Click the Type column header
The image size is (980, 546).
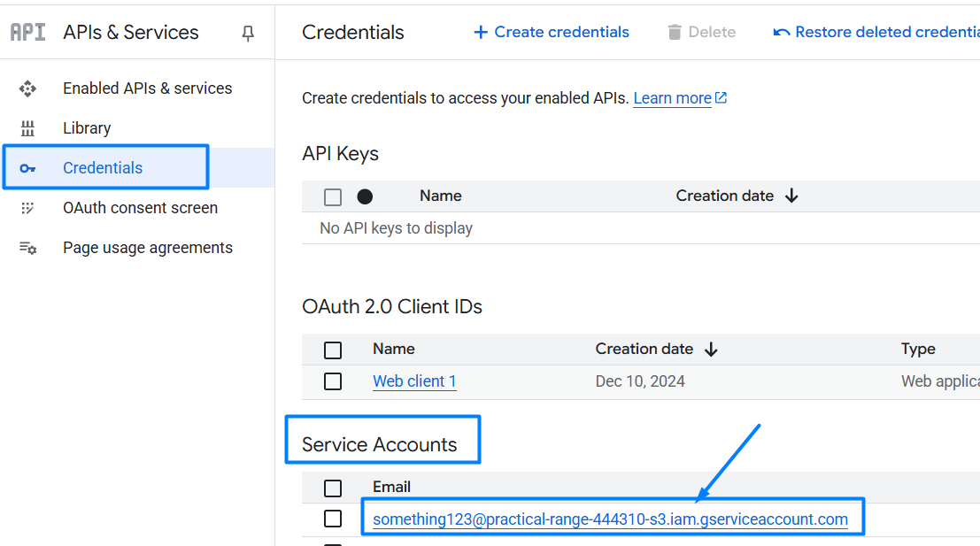tap(918, 350)
